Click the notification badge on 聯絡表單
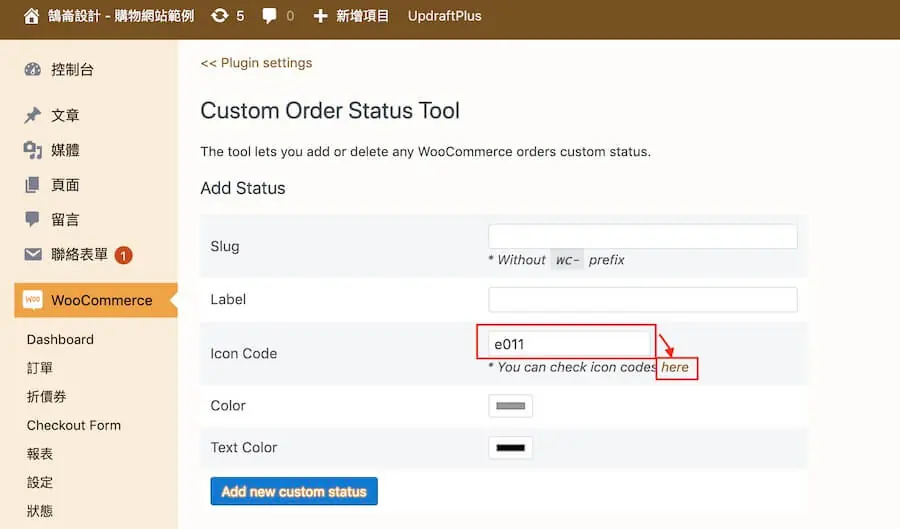Viewport: 900px width, 529px height. (x=123, y=255)
